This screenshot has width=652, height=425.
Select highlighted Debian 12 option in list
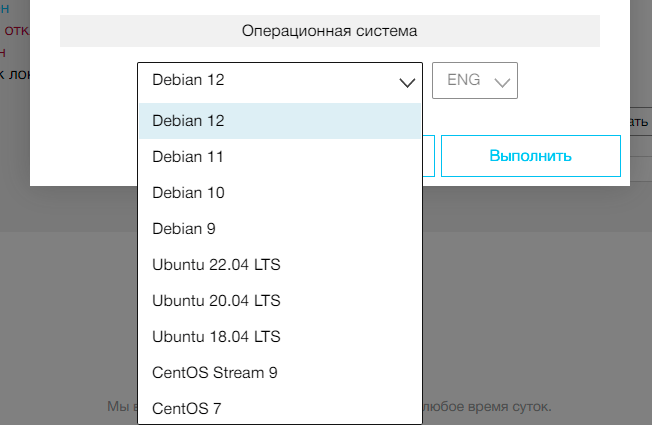pyautogui.click(x=279, y=120)
